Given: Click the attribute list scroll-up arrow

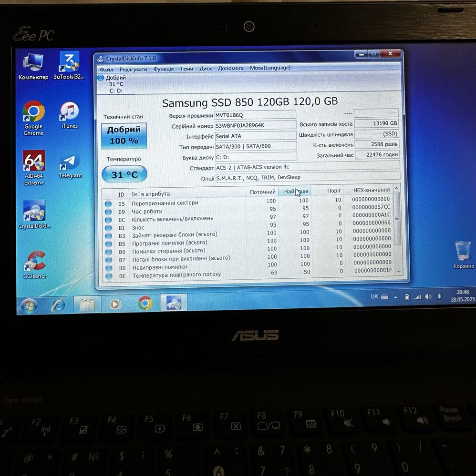Looking at the screenshot, I should 396,188.
